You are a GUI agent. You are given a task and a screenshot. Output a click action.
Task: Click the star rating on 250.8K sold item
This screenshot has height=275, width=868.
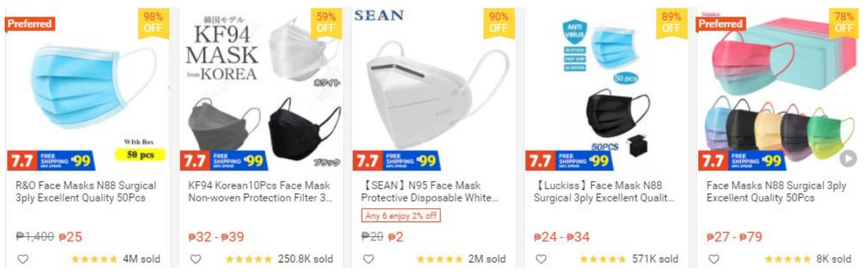(249, 259)
